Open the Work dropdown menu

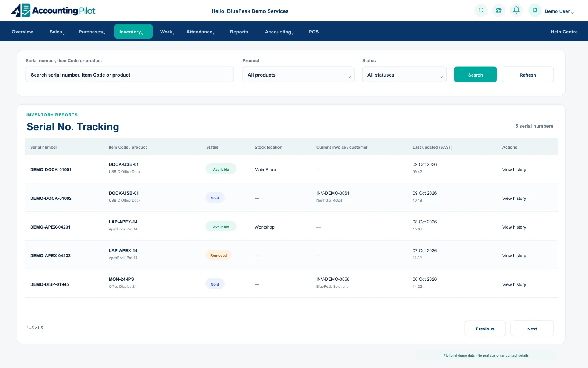pos(167,32)
